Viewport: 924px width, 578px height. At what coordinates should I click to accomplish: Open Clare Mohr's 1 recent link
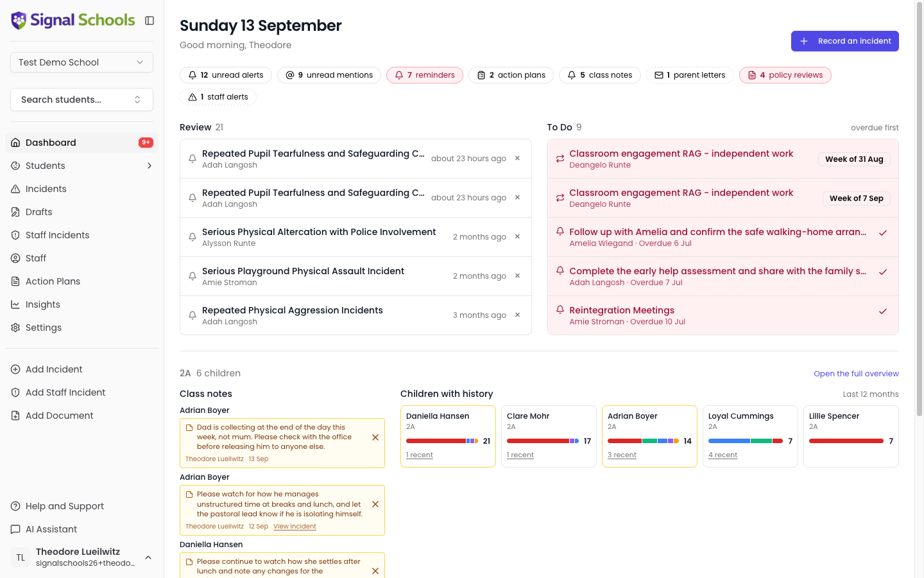tap(520, 455)
